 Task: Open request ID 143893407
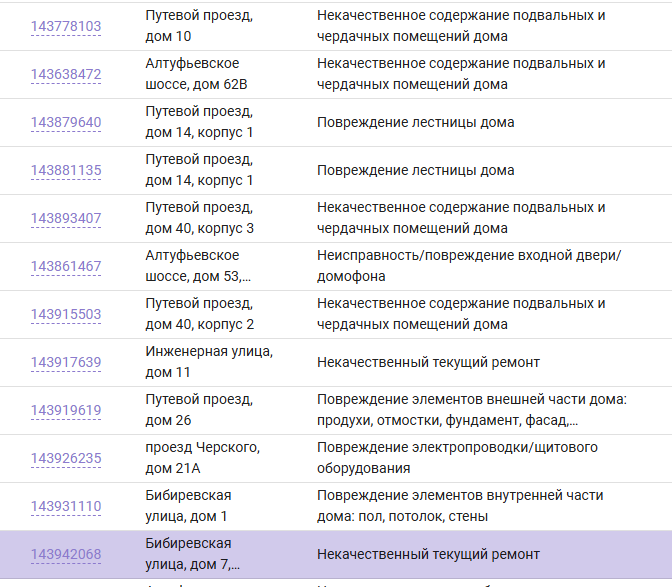66,219
